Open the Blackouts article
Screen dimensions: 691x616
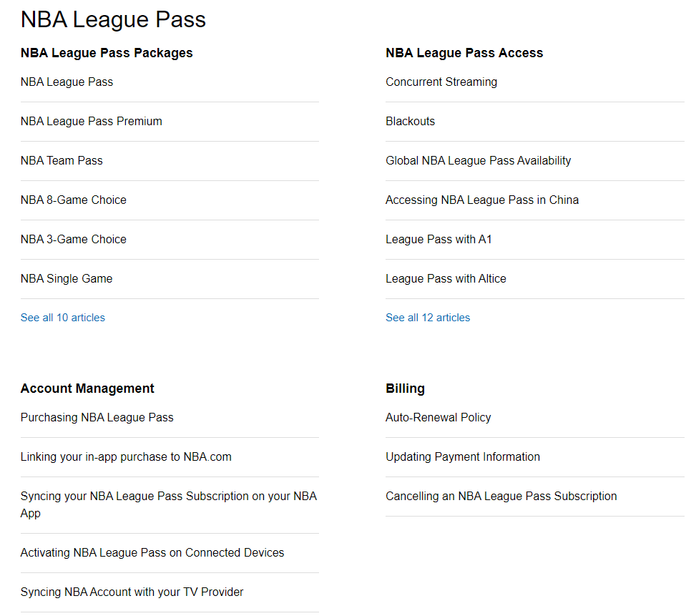click(411, 121)
